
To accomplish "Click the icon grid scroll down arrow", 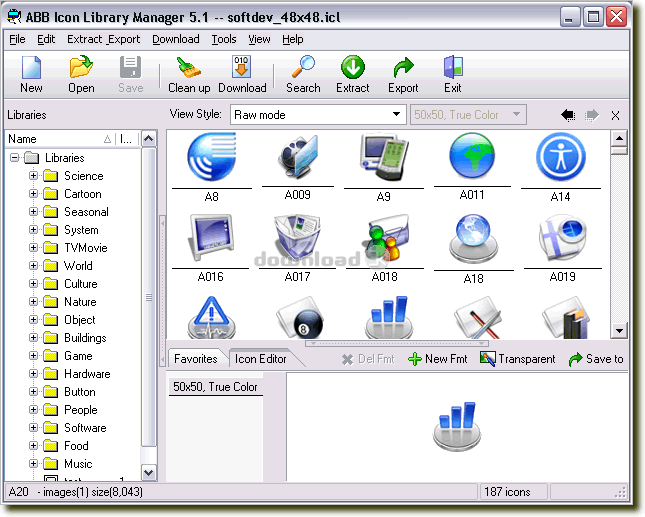I will tap(619, 330).
